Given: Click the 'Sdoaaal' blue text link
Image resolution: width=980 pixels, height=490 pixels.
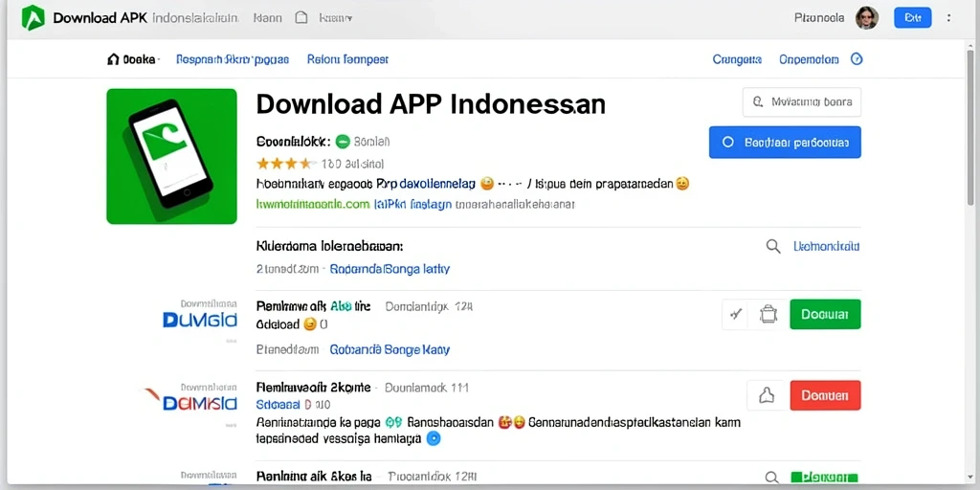Looking at the screenshot, I should (x=278, y=405).
